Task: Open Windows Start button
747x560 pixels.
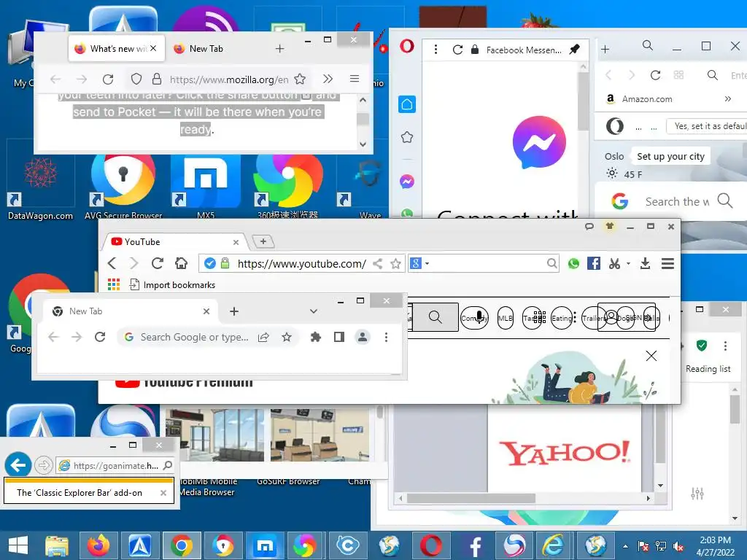Action: coord(18,545)
